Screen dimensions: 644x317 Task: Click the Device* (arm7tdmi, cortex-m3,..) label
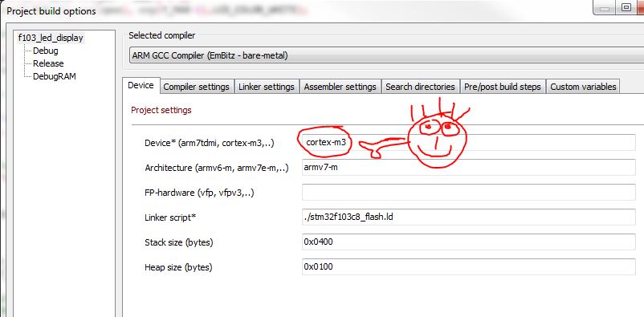tap(210, 143)
